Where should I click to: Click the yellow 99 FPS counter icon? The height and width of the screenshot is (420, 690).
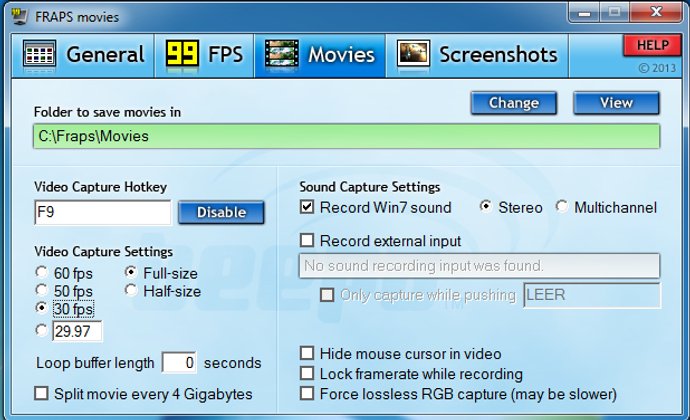coord(182,54)
